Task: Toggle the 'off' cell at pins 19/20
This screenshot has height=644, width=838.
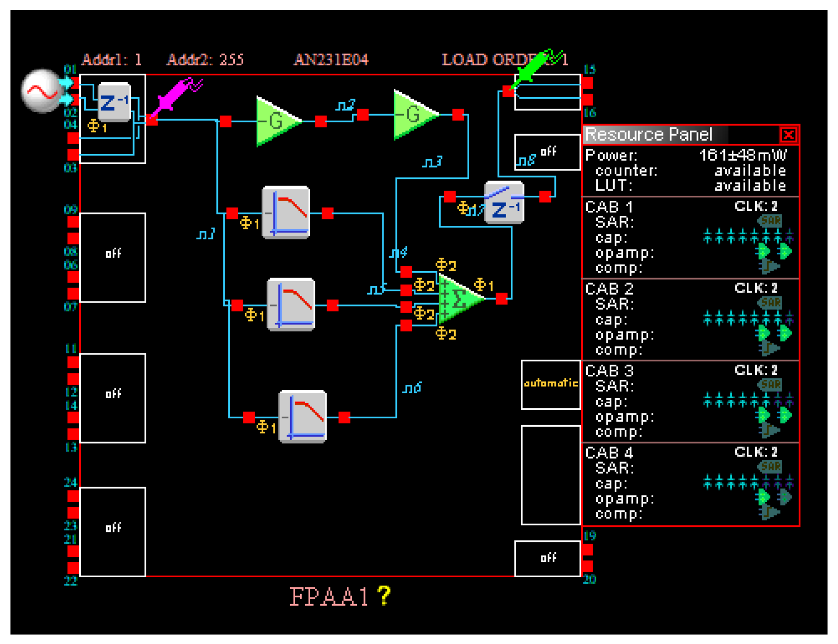Action: pos(547,558)
